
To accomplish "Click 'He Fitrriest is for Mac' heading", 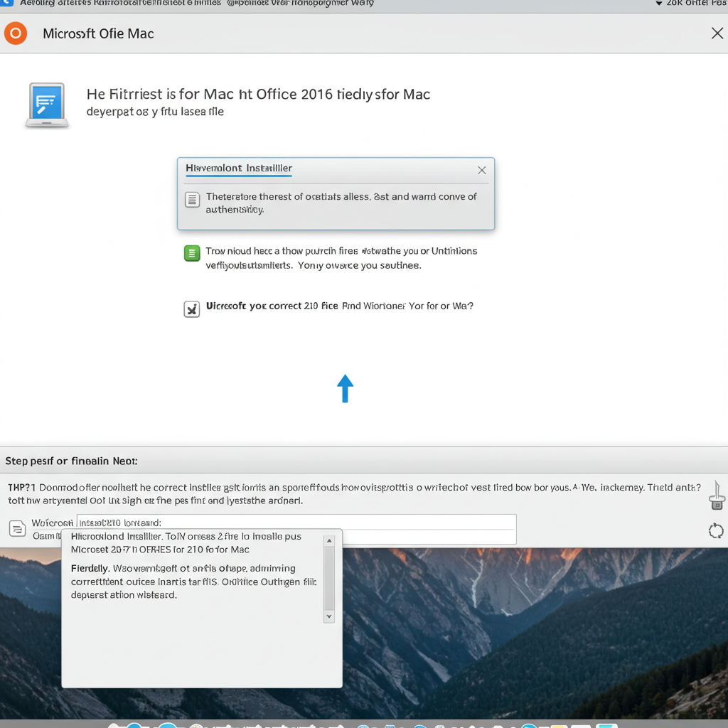I will [258, 95].
